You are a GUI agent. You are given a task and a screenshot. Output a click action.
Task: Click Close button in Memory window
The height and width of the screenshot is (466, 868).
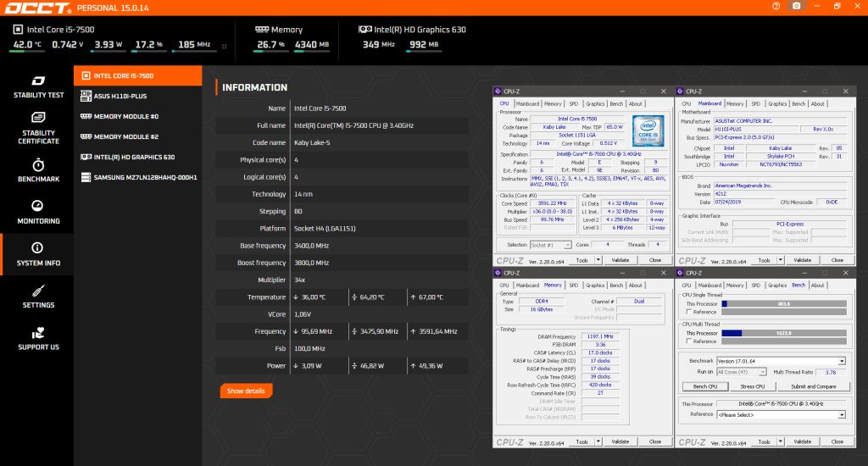(x=655, y=441)
